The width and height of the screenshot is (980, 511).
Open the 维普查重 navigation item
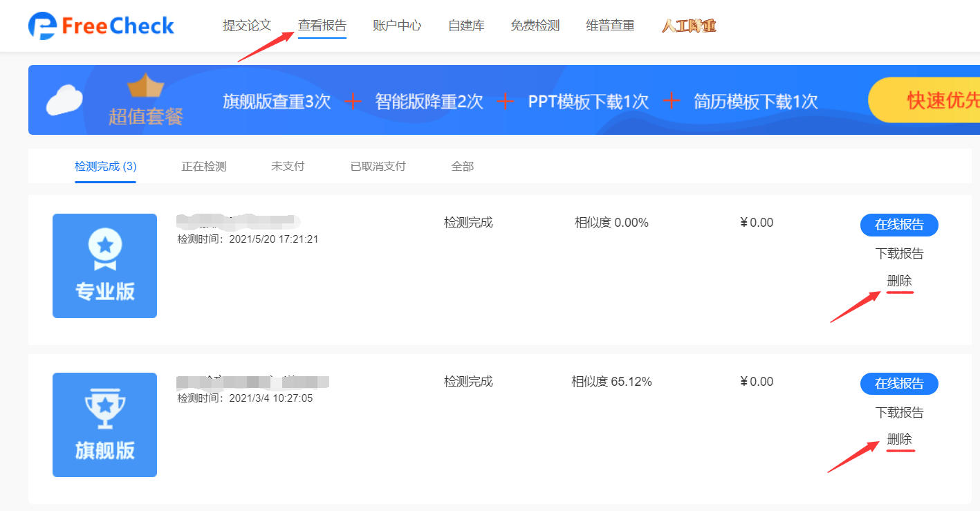coord(610,26)
